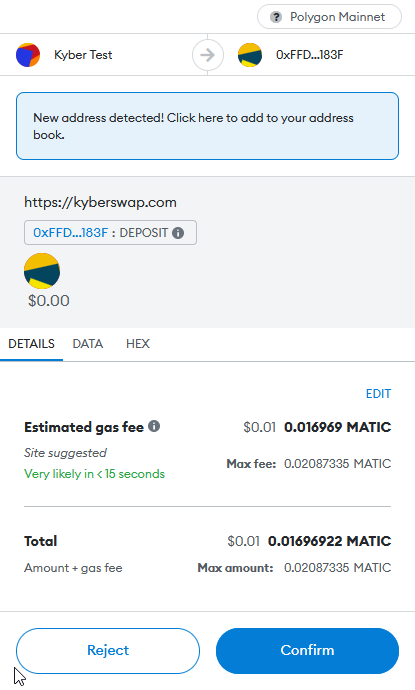Click the question mark network icon
The image size is (415, 690).
coord(276,17)
